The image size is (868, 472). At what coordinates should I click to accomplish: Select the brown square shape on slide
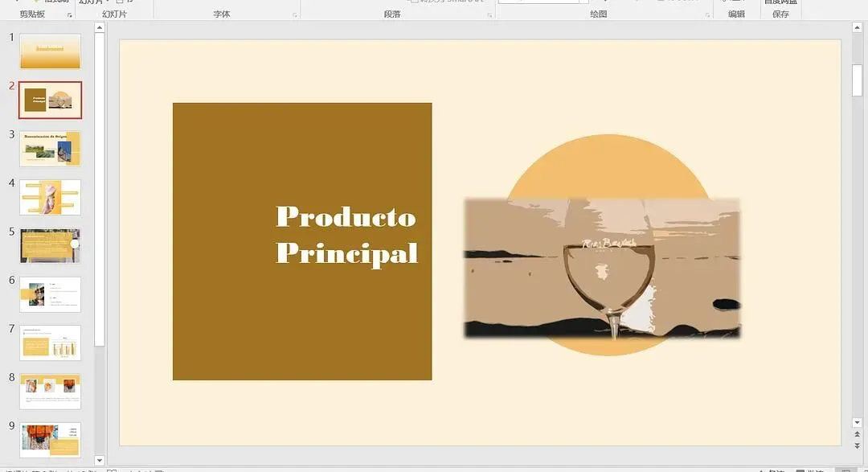(302, 241)
